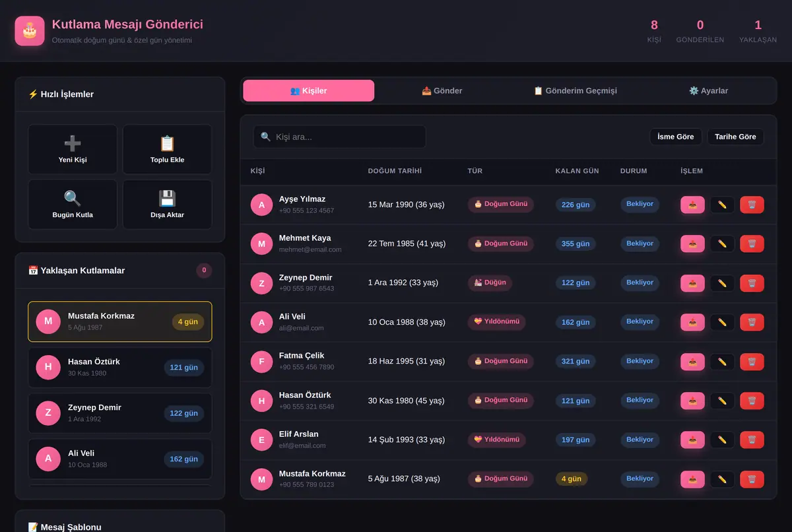
Task: Delete Zeynep Demir using the trash icon
Action: pyautogui.click(x=752, y=283)
